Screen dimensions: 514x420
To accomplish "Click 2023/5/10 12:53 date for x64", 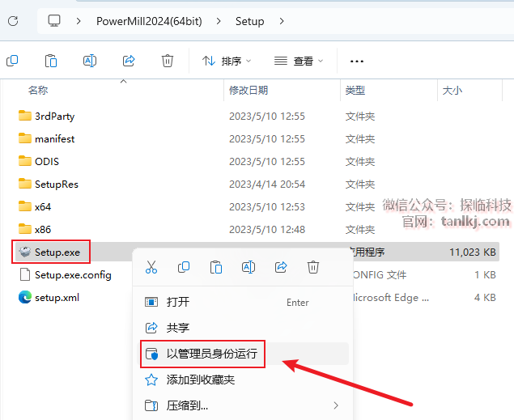I will 267,206.
